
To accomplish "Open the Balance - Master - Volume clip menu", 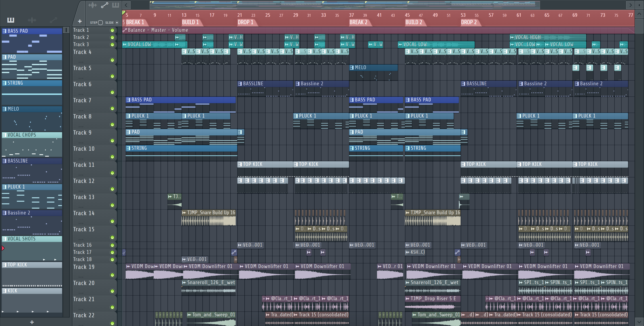I will click(x=125, y=30).
